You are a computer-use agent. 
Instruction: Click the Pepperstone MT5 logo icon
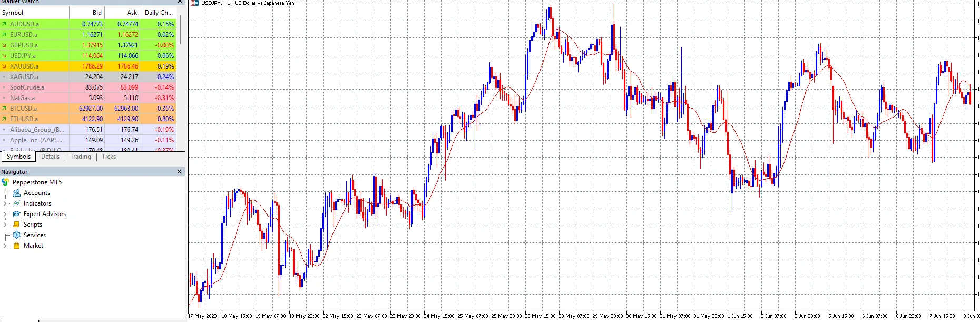(5, 182)
